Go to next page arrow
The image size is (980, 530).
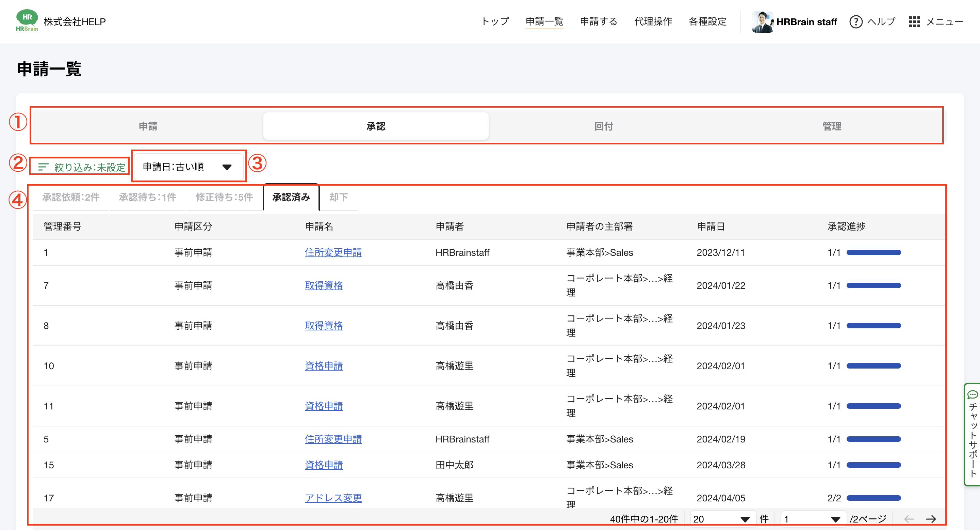tap(931, 519)
